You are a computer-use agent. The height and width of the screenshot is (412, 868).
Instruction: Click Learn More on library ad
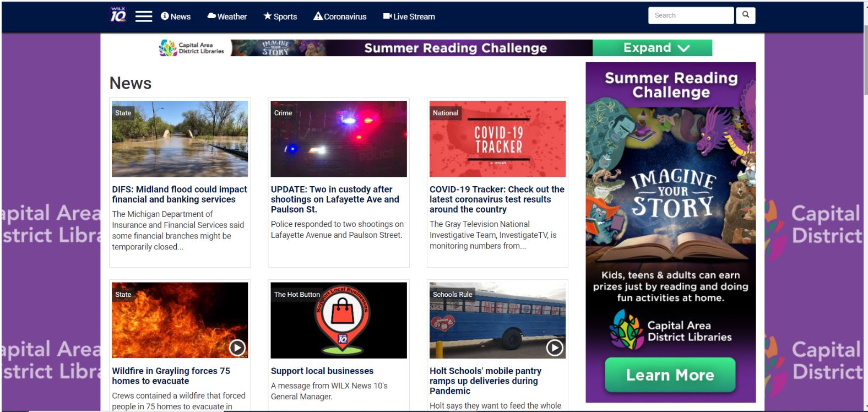pyautogui.click(x=670, y=375)
